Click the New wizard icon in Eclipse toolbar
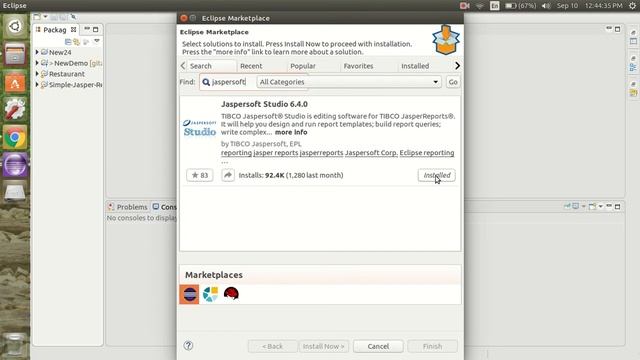 [x=37, y=17]
